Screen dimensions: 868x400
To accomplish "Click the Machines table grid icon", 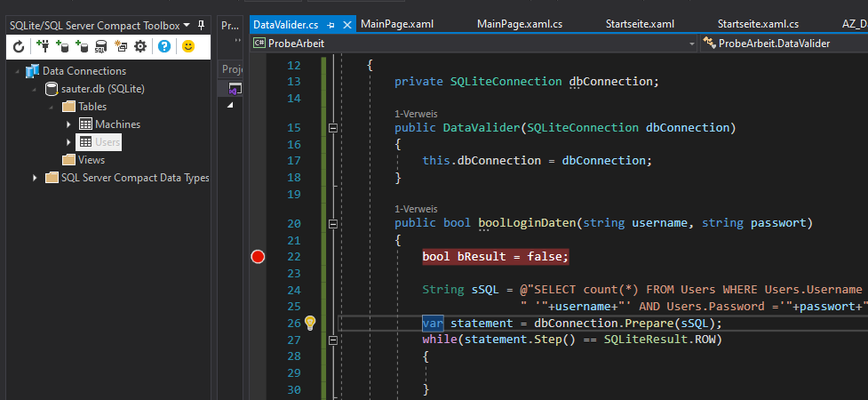I will (x=86, y=124).
